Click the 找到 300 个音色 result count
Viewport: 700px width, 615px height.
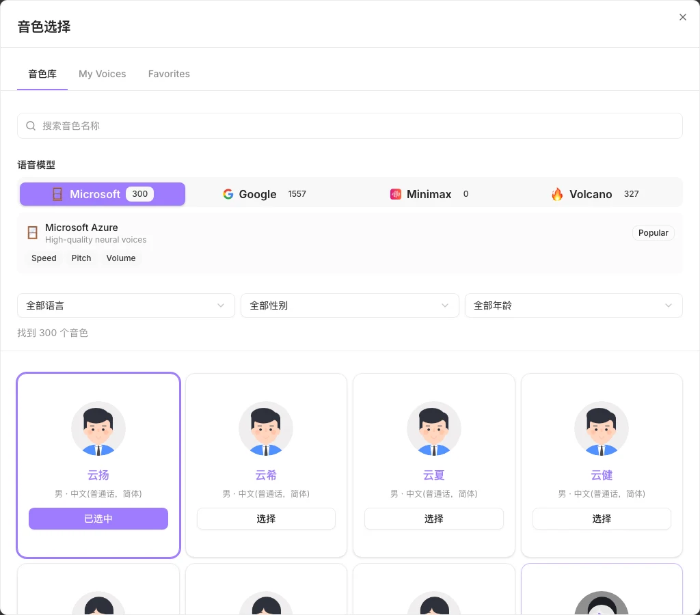53,333
